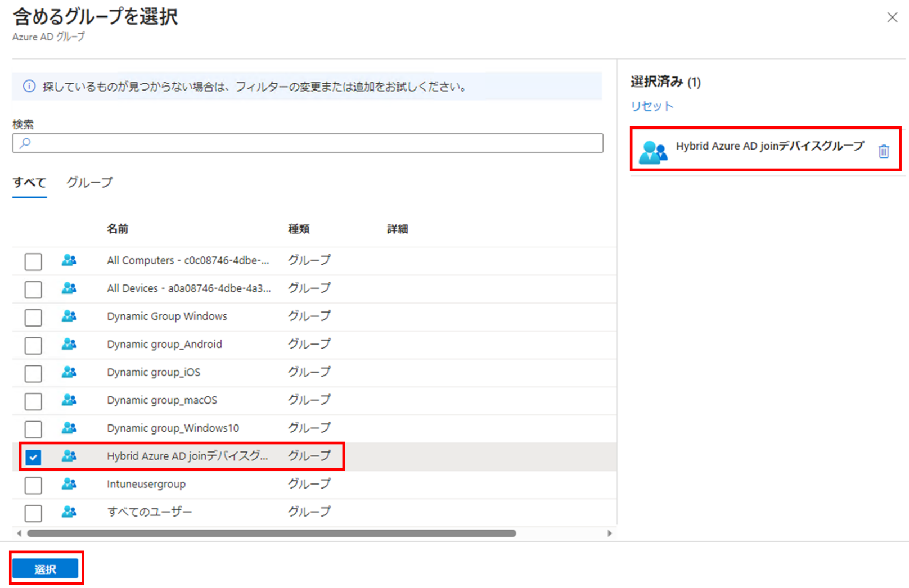Close the group selection panel
This screenshot has width=909, height=588.
point(892,17)
